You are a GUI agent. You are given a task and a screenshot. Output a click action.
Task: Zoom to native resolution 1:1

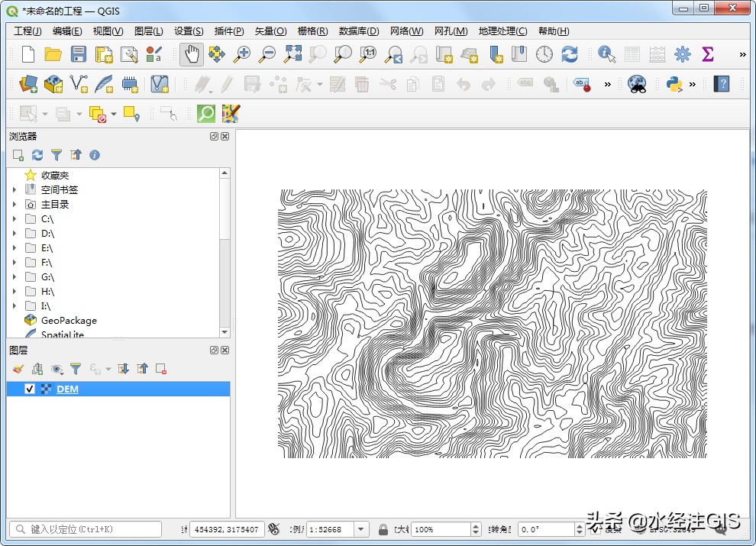tap(368, 54)
